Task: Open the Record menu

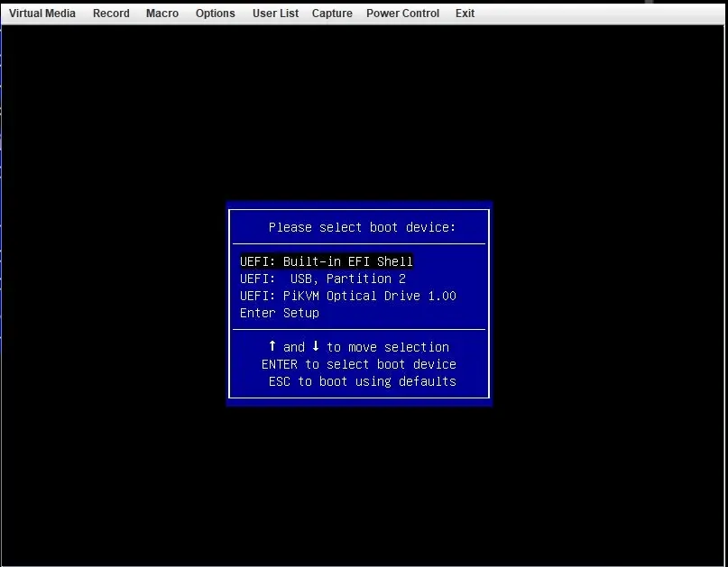Action: pyautogui.click(x=111, y=14)
